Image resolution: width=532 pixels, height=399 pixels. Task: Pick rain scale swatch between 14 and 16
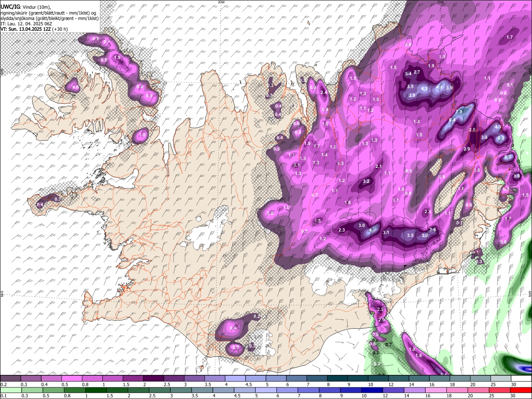(x=414, y=390)
